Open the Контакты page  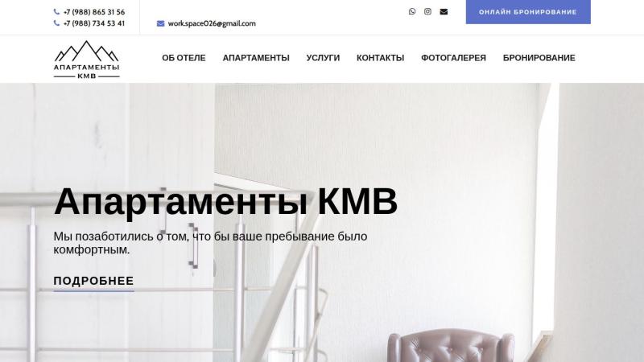point(380,58)
